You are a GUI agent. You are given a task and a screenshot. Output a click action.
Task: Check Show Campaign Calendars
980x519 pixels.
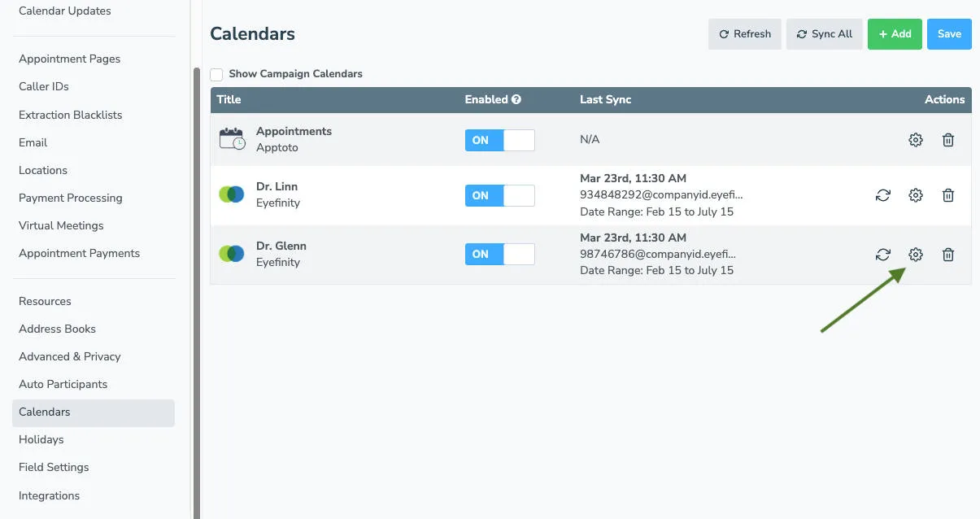[x=216, y=73]
